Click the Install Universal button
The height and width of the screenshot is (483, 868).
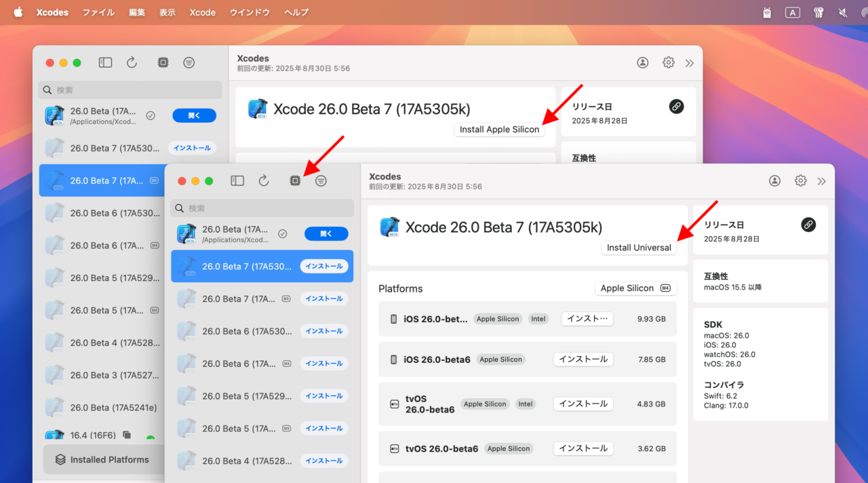[638, 247]
